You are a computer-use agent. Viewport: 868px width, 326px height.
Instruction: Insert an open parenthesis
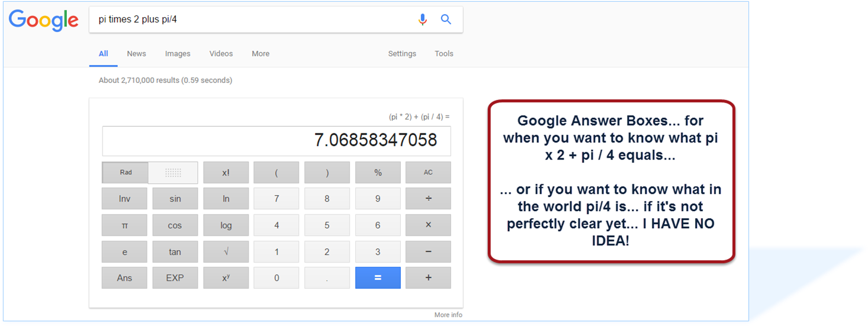point(277,172)
